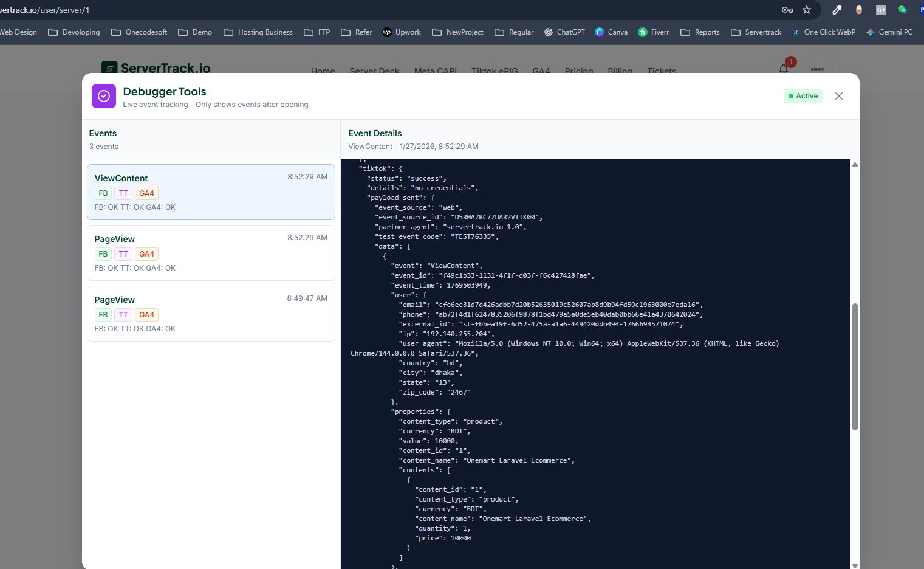Click "FB: OK TT: OK GA4: OK" under ViewContent

(x=135, y=207)
